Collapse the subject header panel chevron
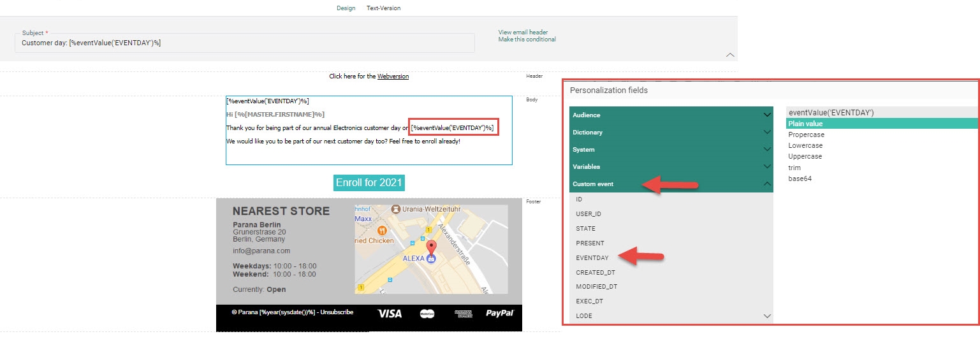 pos(730,55)
